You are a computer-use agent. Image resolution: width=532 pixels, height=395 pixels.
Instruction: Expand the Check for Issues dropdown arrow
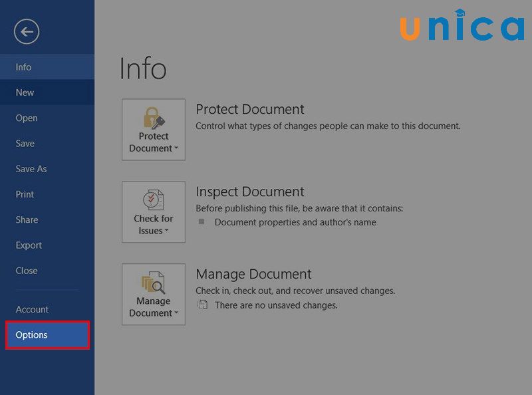tap(166, 231)
